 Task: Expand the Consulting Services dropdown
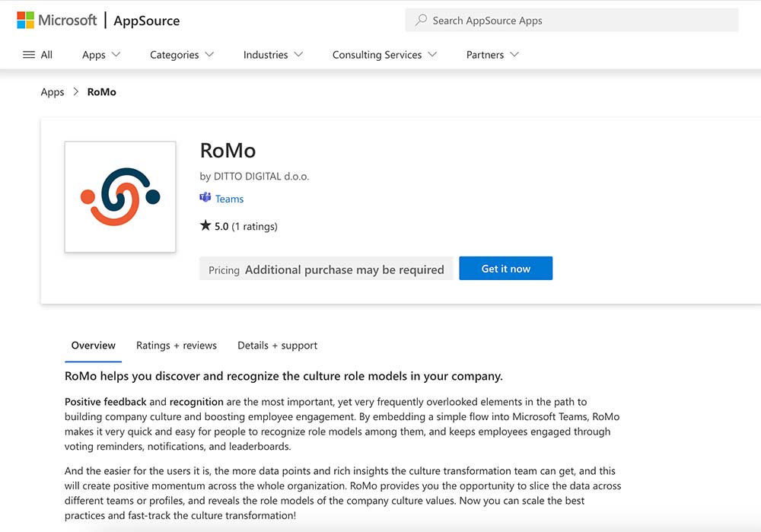coord(384,55)
